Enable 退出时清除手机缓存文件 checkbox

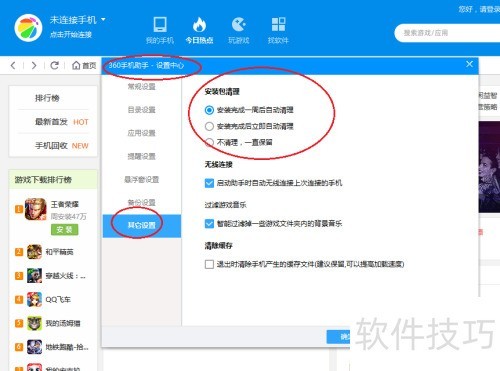pos(209,264)
